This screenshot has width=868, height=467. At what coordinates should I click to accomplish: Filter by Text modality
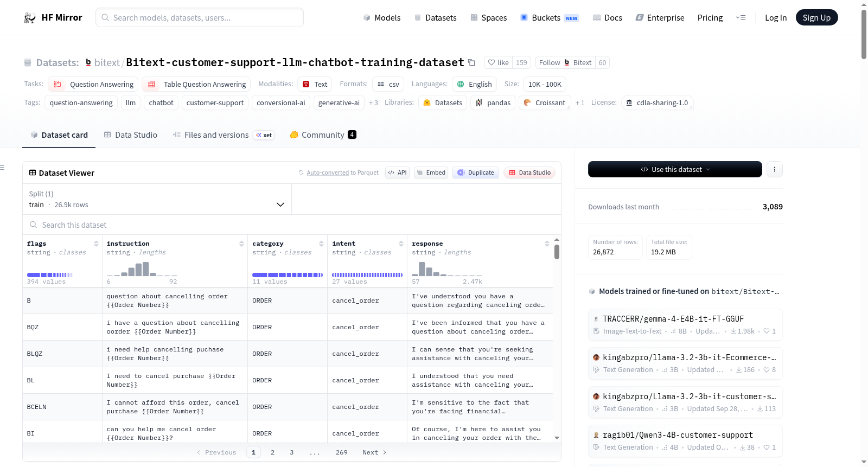[x=315, y=85]
